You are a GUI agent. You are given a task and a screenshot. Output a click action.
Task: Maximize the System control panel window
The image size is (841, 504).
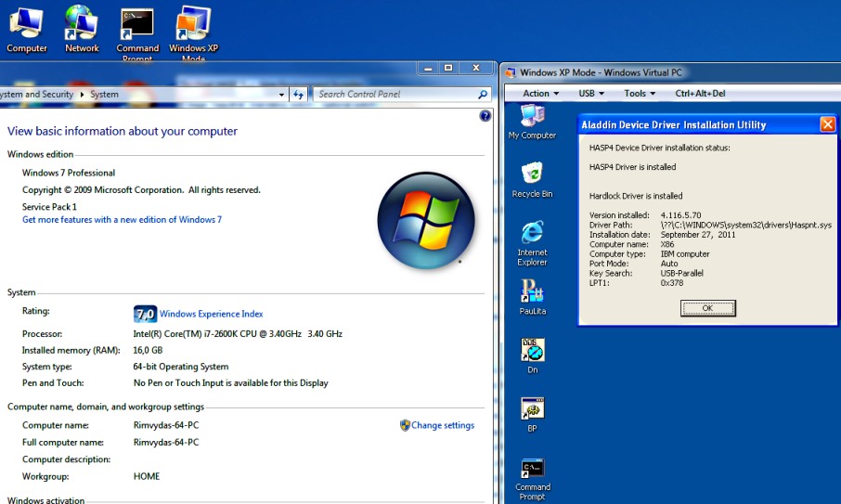click(x=448, y=68)
